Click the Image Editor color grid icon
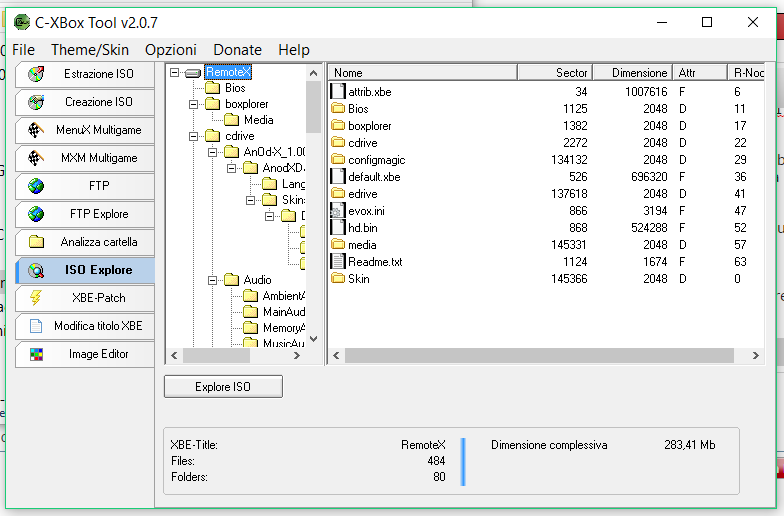Screen dimensions: 784x516 [36, 354]
